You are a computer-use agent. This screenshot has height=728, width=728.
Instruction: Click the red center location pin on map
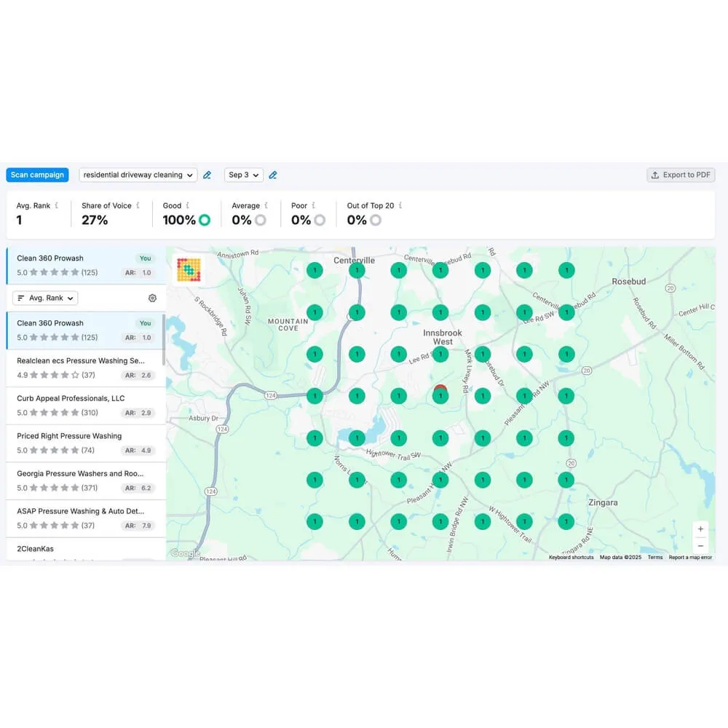pos(440,388)
